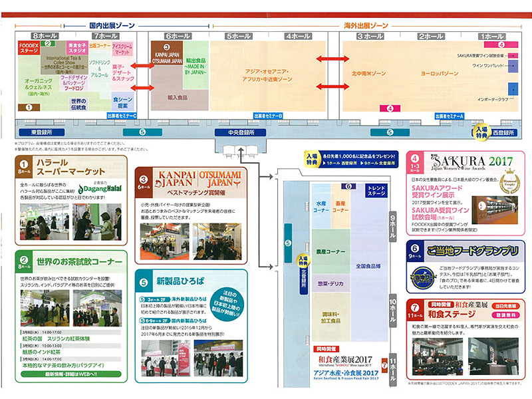Click the green 最新情報・詳細はWEBへ!! button
This screenshot has height=399, width=532.
click(x=71, y=374)
